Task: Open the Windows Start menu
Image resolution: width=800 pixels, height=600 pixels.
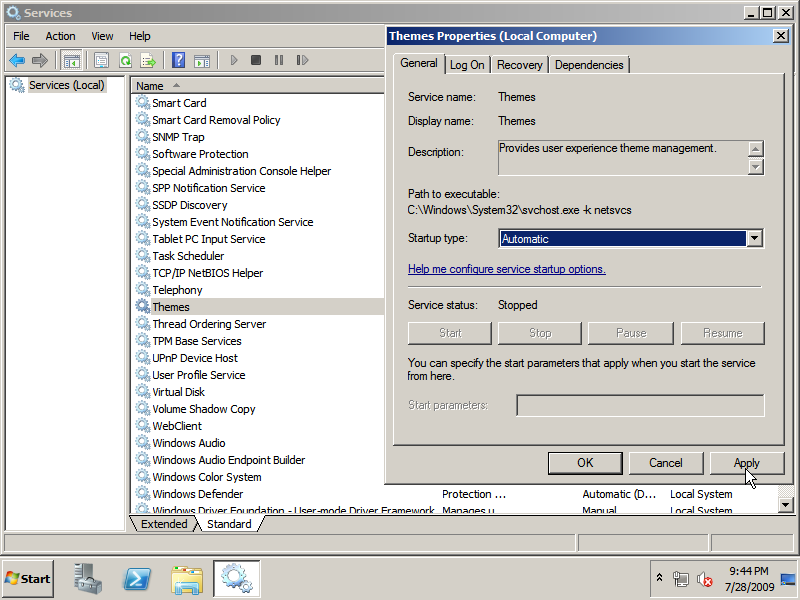Action: click(28, 579)
